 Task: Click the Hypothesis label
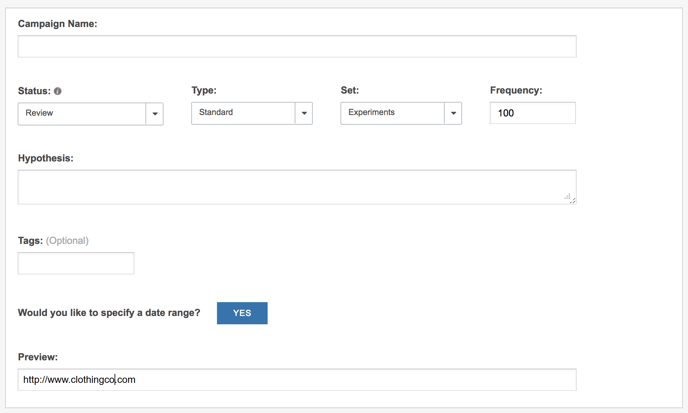pos(46,158)
